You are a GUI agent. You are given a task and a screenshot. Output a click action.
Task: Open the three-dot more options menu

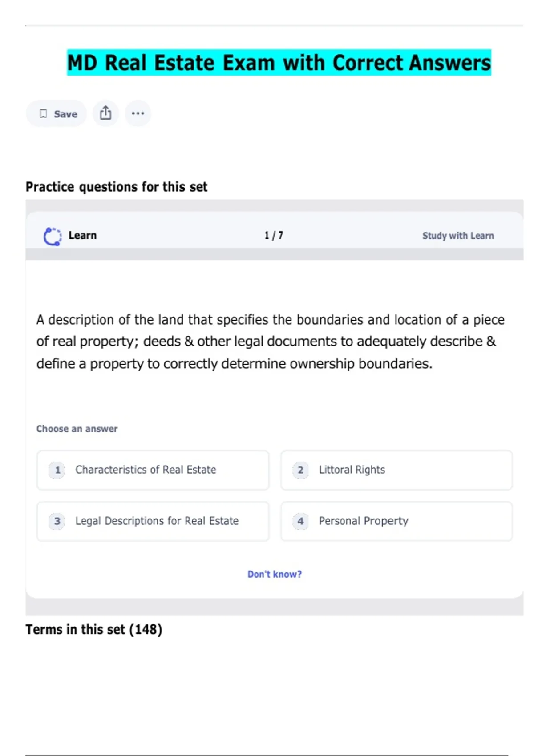pyautogui.click(x=138, y=113)
